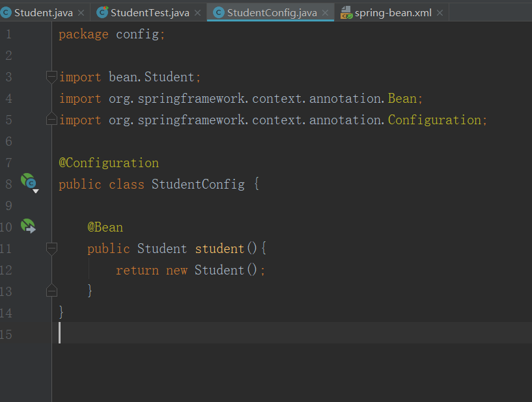The width and height of the screenshot is (532, 402).
Task: Click line number 6 in the gutter
Action: 8,141
